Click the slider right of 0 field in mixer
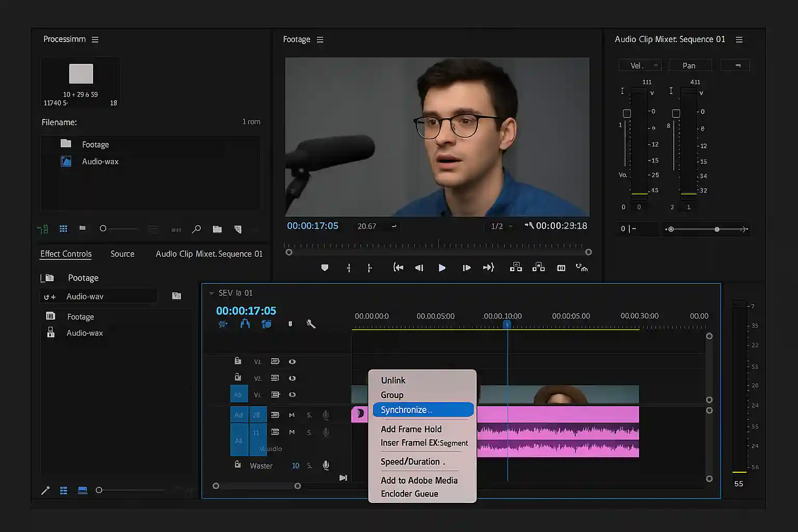The width and height of the screenshot is (798, 532). click(x=707, y=229)
